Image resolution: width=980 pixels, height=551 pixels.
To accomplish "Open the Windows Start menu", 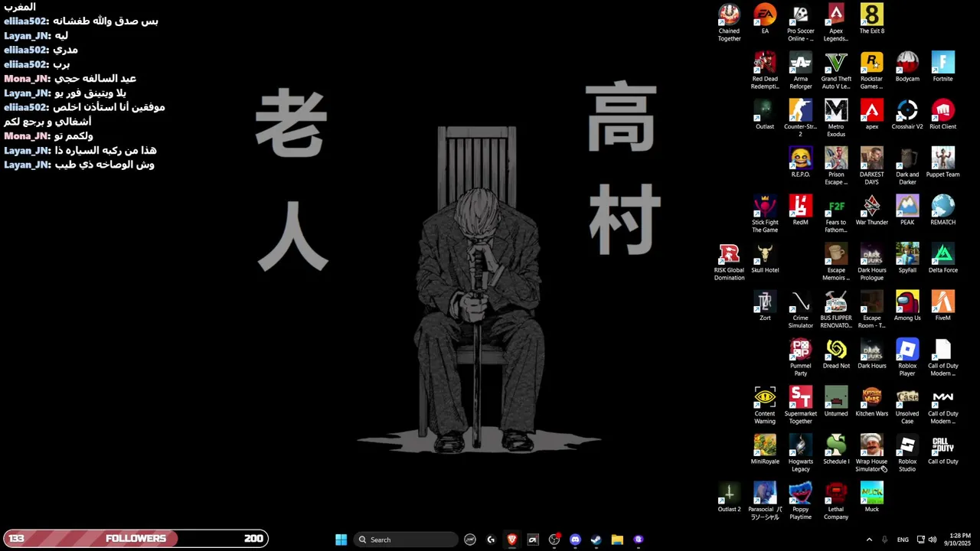I will 341,540.
